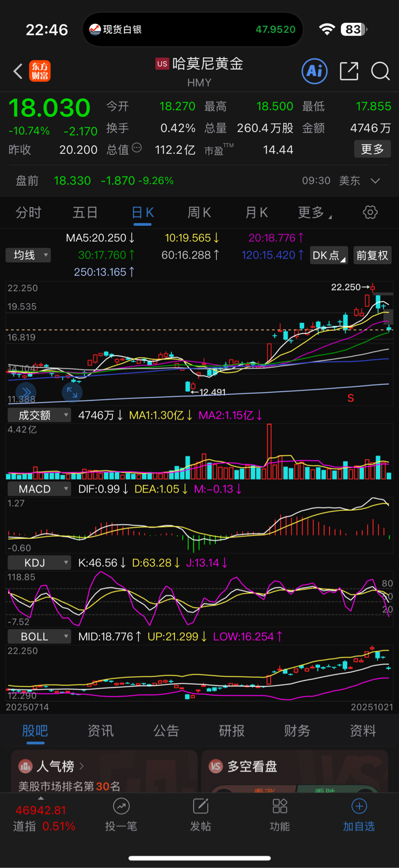Viewport: 399px width, 868px height.
Task: Switch to 月K chart tab
Action: click(256, 213)
